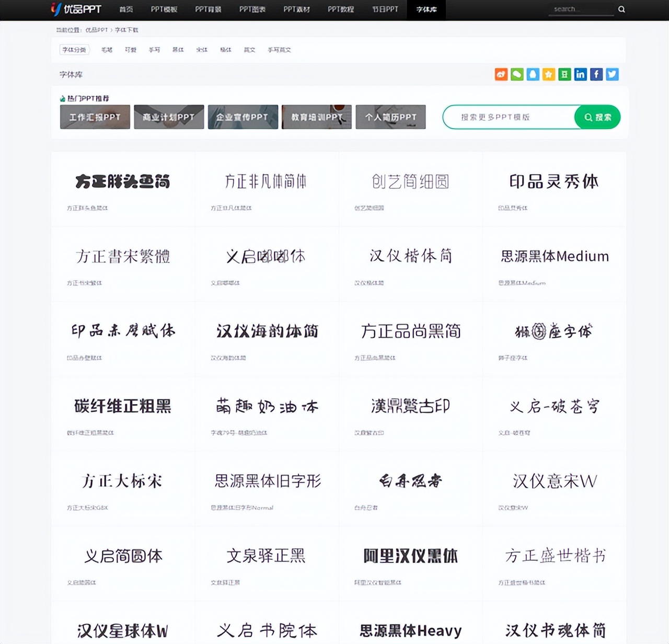Click the 优品PPT logo
The image size is (669, 644).
coord(76,9)
